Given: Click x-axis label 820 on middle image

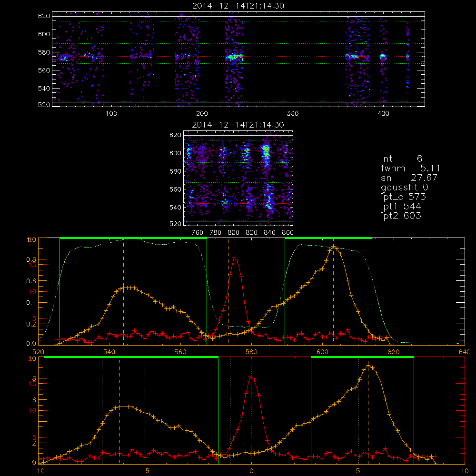Looking at the screenshot, I should (252, 232).
